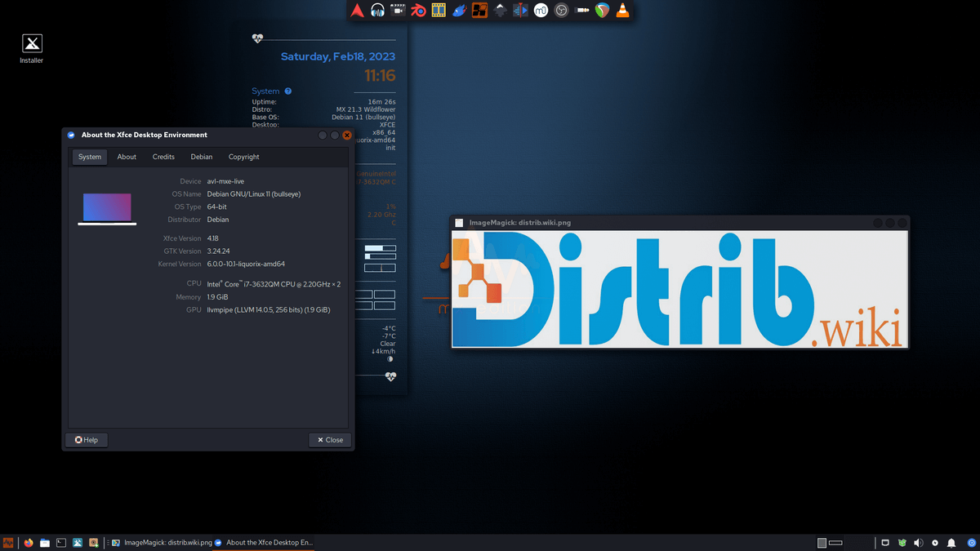Click the Xfce logo in About titlebar

tap(71, 136)
